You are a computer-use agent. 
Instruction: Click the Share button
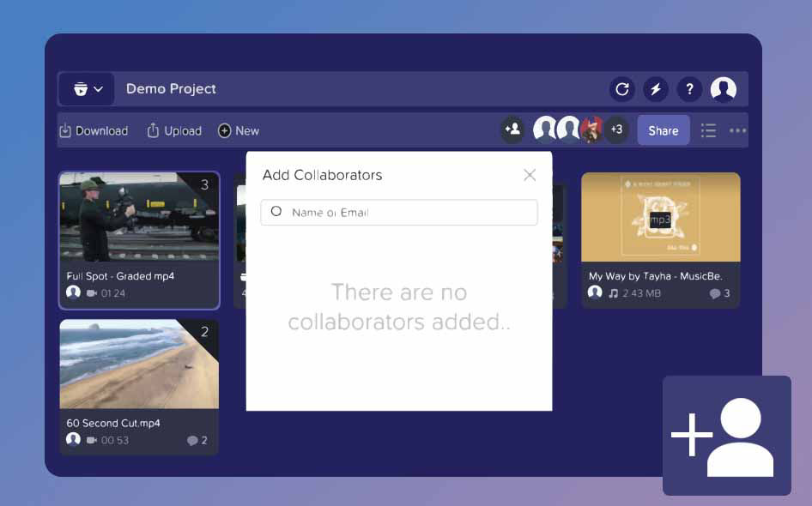coord(663,130)
